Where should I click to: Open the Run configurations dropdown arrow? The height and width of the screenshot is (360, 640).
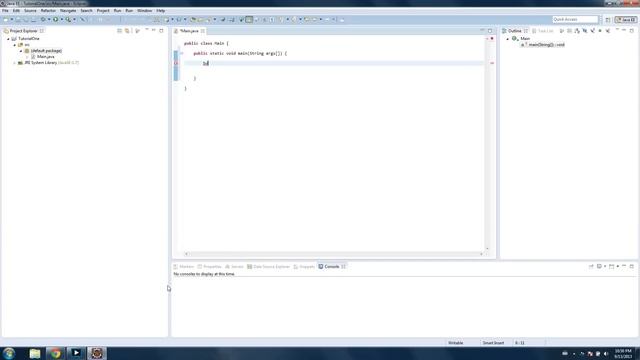(62, 20)
